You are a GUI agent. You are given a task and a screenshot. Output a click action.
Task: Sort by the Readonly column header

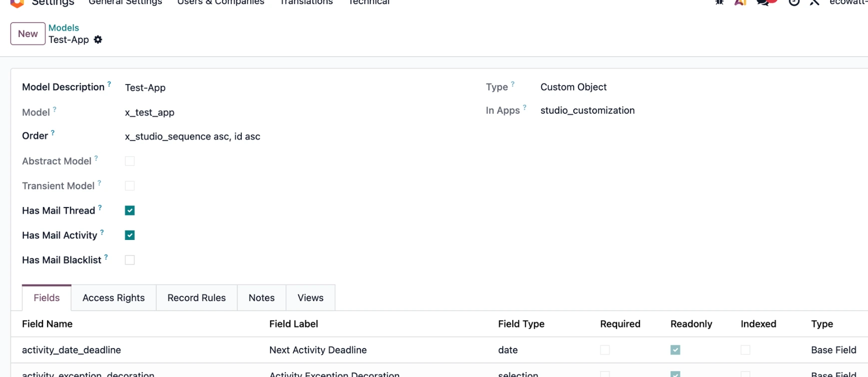(691, 324)
